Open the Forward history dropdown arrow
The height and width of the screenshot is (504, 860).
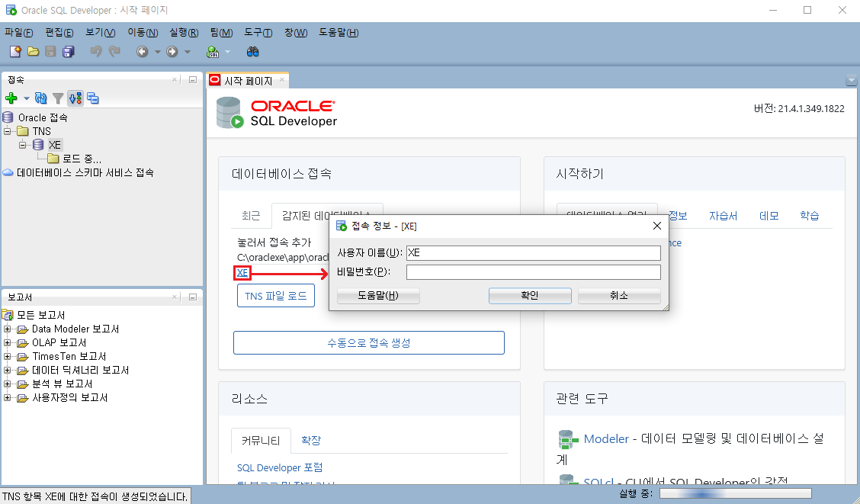coord(187,52)
